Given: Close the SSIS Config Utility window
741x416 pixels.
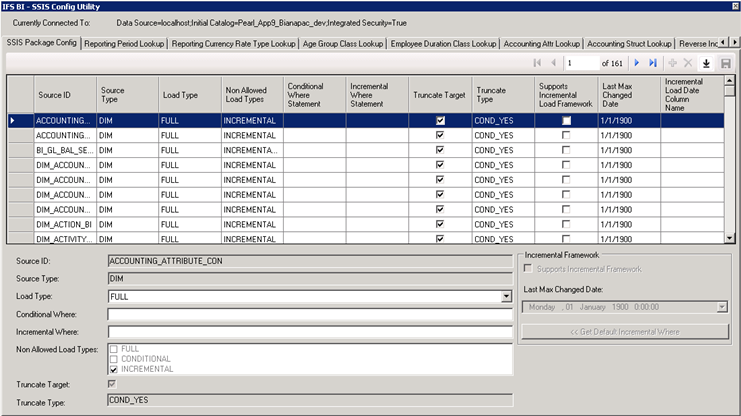Looking at the screenshot, I should point(735,6).
